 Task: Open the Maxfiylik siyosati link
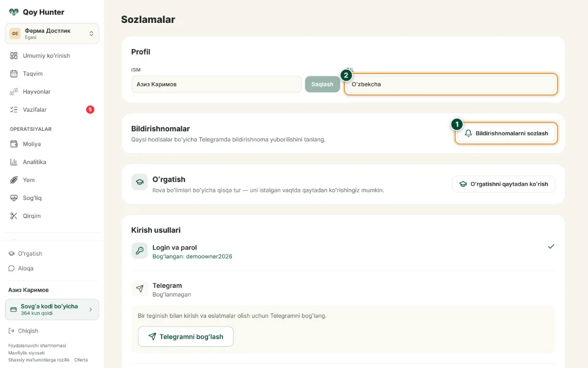26,353
